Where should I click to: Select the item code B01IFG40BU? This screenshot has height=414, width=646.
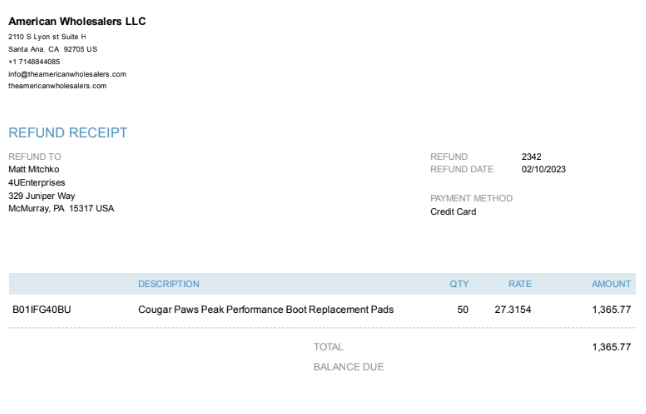(x=42, y=309)
